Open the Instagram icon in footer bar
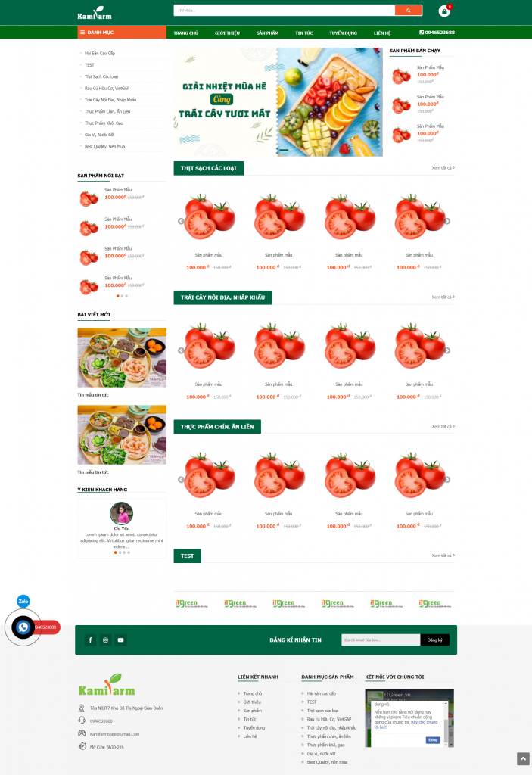 (105, 640)
